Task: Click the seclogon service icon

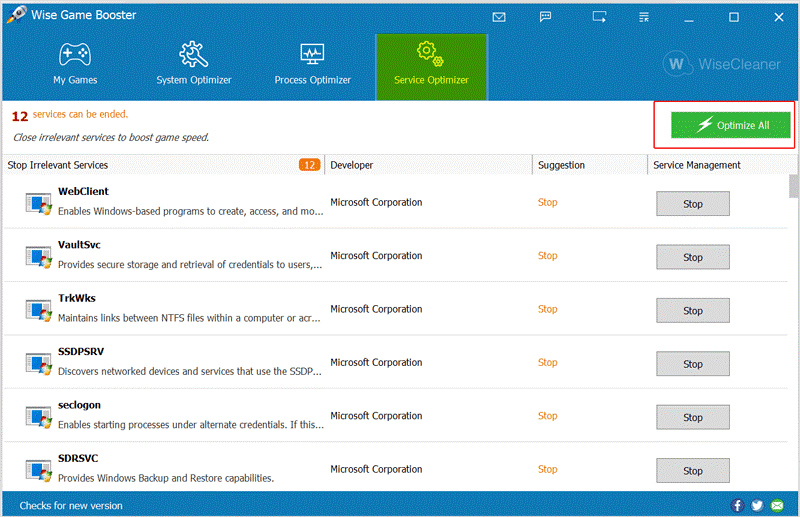Action: pyautogui.click(x=38, y=417)
